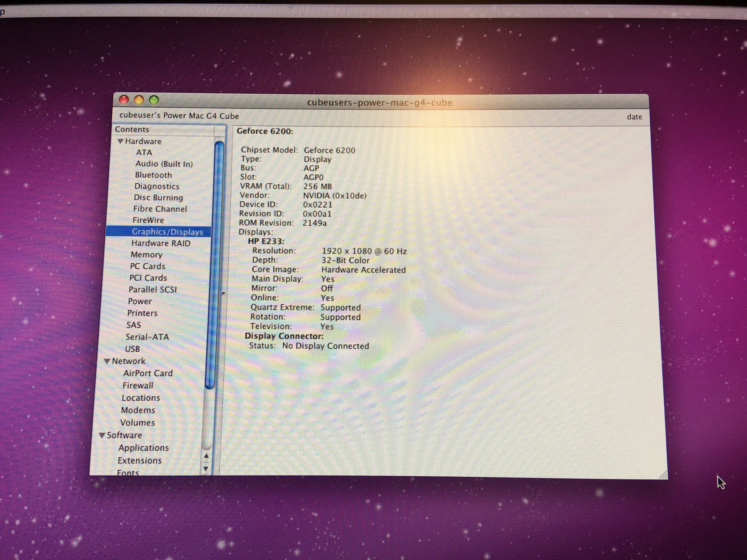Image resolution: width=747 pixels, height=560 pixels.
Task: Collapse the Hardware disclosure triangle
Action: point(120,141)
